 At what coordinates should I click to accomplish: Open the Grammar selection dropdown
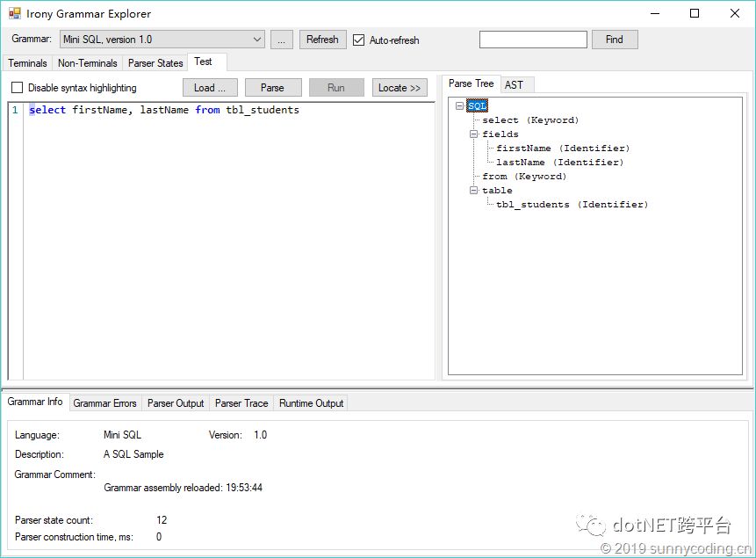(256, 40)
